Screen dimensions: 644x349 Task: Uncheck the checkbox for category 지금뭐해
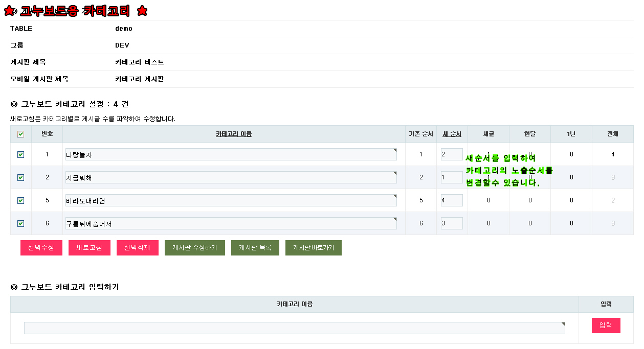coord(20,177)
